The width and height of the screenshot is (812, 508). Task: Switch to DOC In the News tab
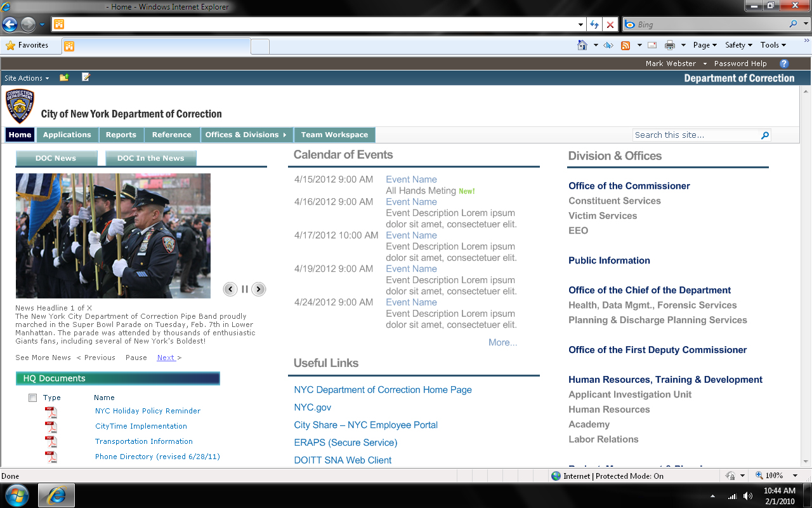[x=151, y=159]
